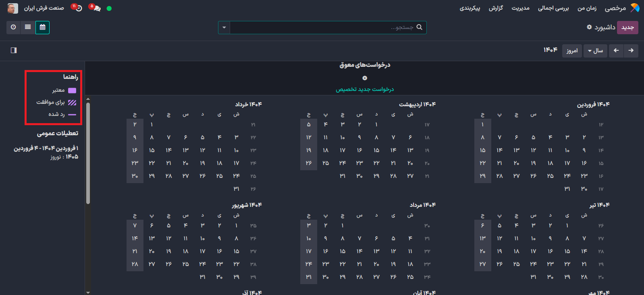This screenshot has height=295, width=644.
Task: Open the user avatar account menu
Action: (12, 8)
